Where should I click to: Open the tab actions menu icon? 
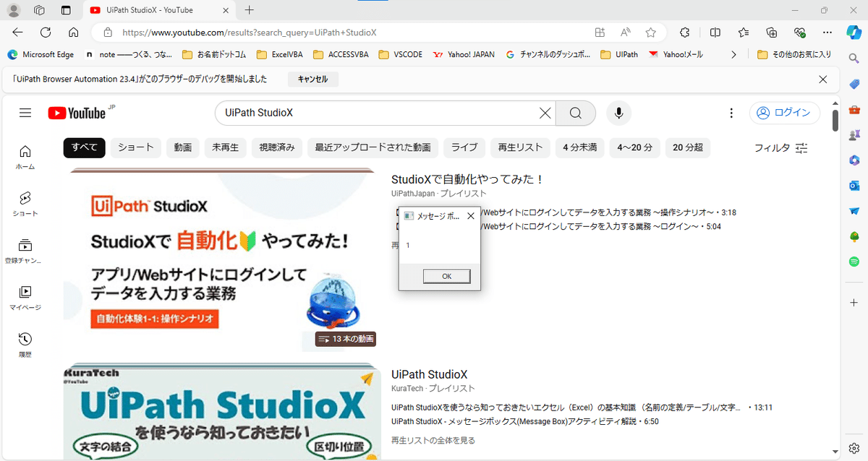[x=66, y=10]
